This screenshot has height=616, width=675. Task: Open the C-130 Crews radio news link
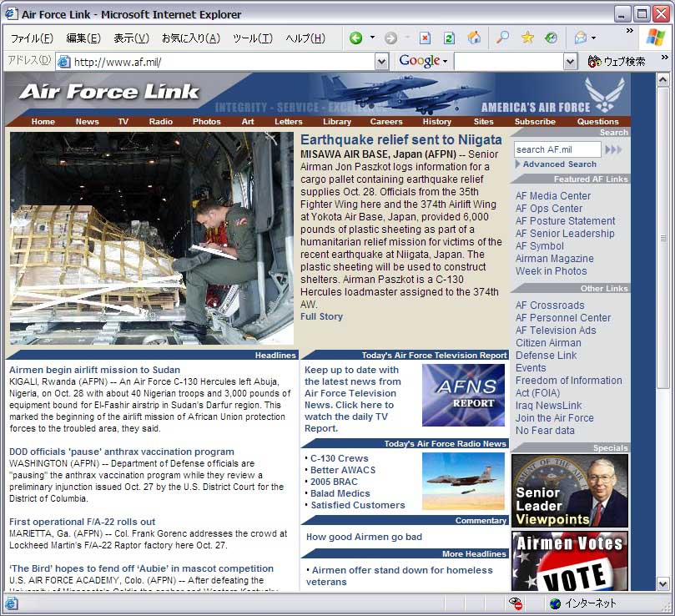point(340,458)
